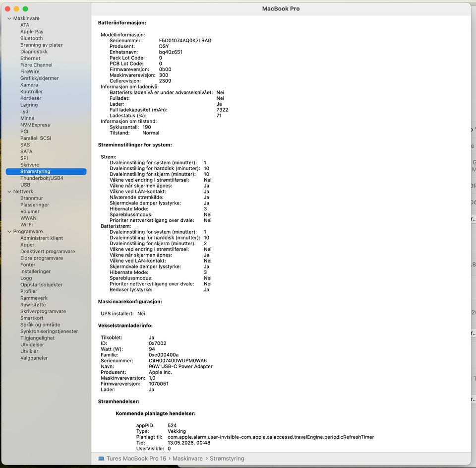The height and width of the screenshot is (468, 476).
Task: Select Volumer under Nettverk
Action: point(30,212)
